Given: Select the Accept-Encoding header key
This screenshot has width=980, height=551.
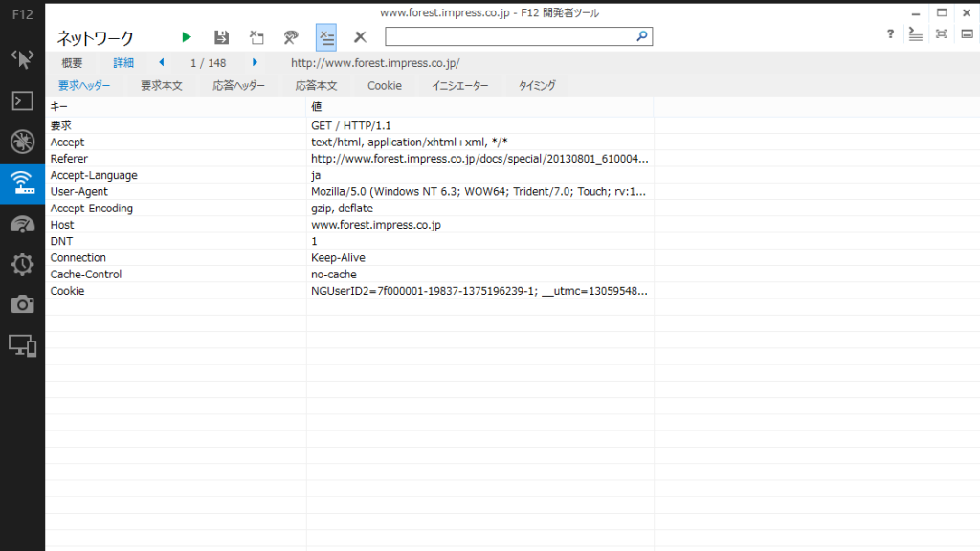Looking at the screenshot, I should [x=91, y=208].
